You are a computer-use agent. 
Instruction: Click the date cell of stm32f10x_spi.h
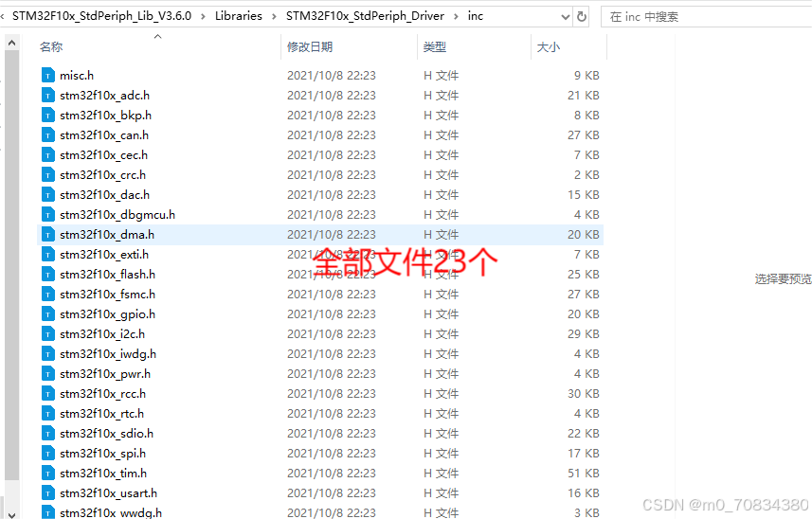pos(332,454)
